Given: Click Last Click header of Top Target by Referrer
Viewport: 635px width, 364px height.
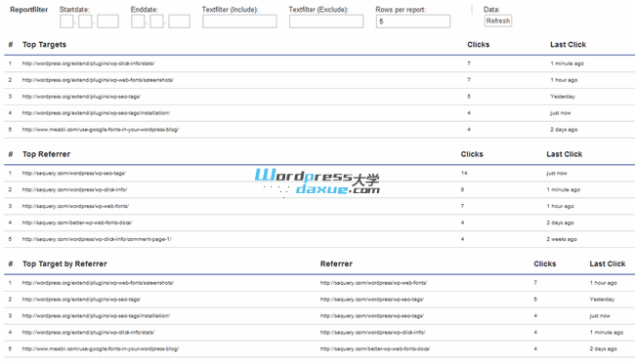Looking at the screenshot, I should tap(608, 263).
